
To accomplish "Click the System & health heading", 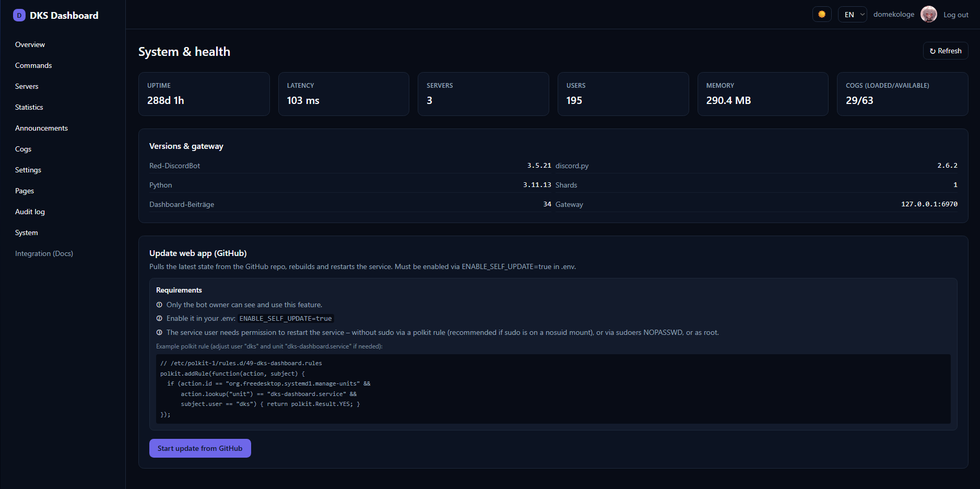I will coord(184,52).
